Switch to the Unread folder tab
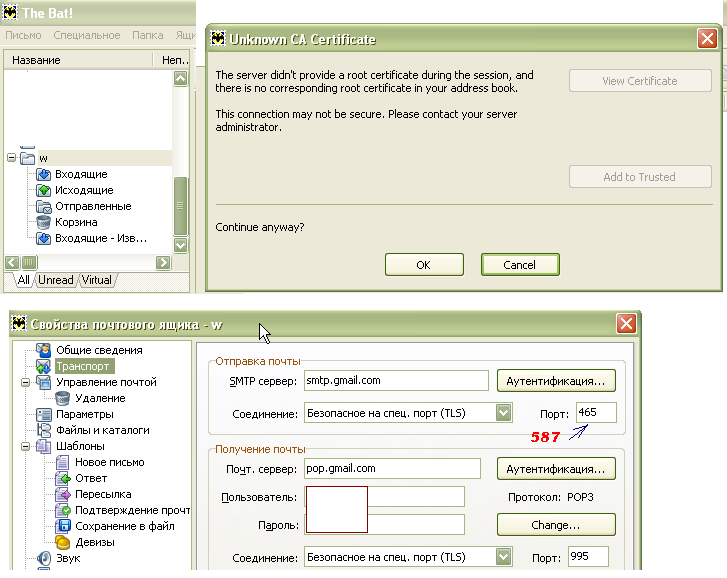 56,280
